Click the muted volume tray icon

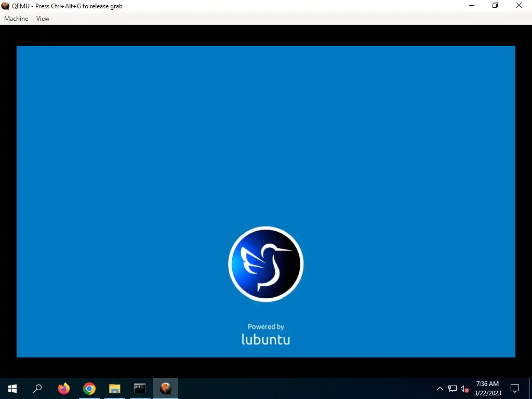(464, 389)
